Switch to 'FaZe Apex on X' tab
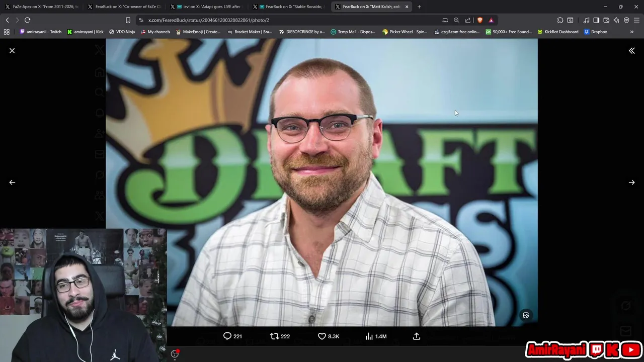This screenshot has height=362, width=644. pos(42,7)
